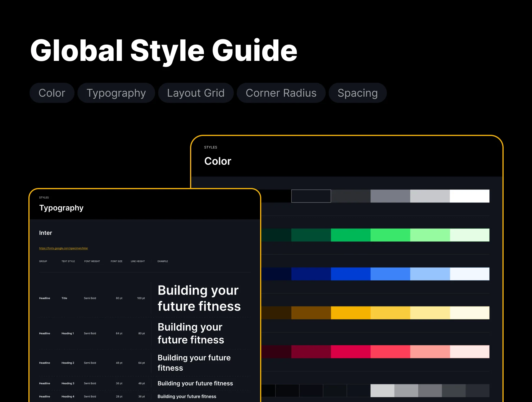The image size is (532, 402).
Task: Pick the golden yellow swatch in the yellow row
Action: [x=390, y=313]
